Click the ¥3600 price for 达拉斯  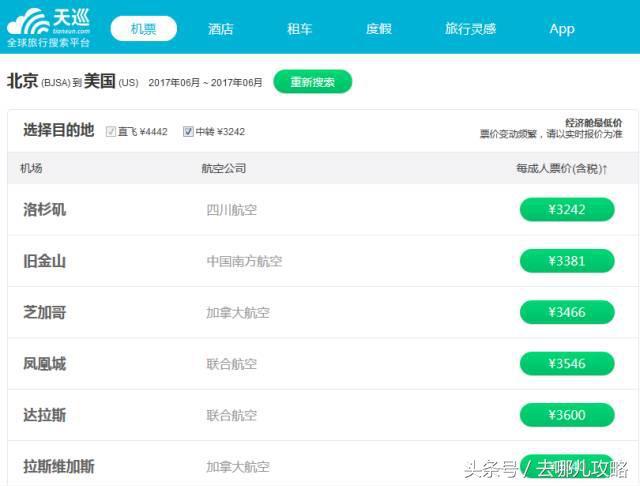[567, 415]
